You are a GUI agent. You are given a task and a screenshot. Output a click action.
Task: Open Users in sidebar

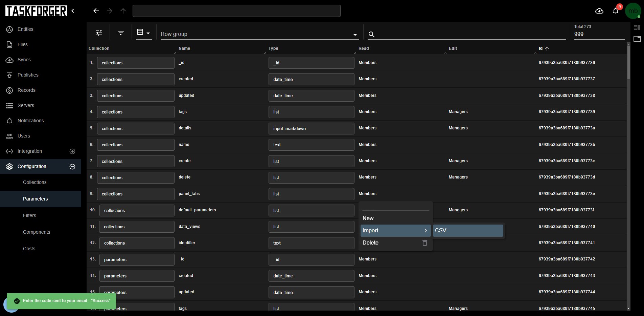41,136
